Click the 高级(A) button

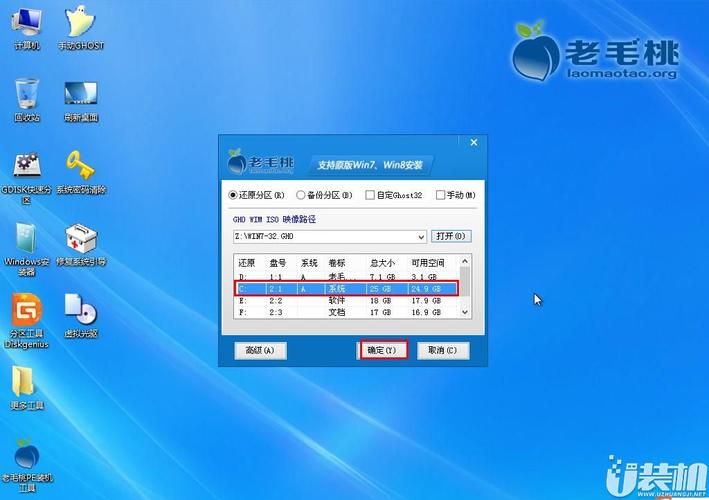click(260, 350)
